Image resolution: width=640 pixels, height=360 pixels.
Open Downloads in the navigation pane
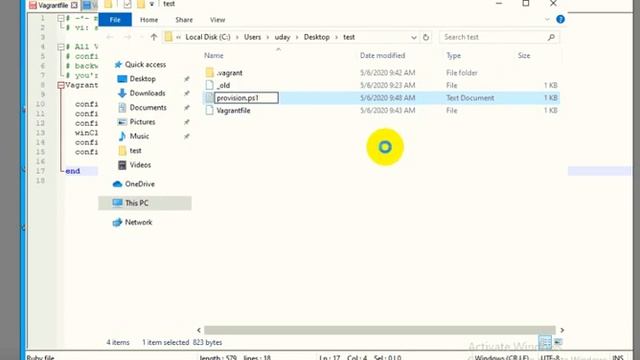[147, 93]
